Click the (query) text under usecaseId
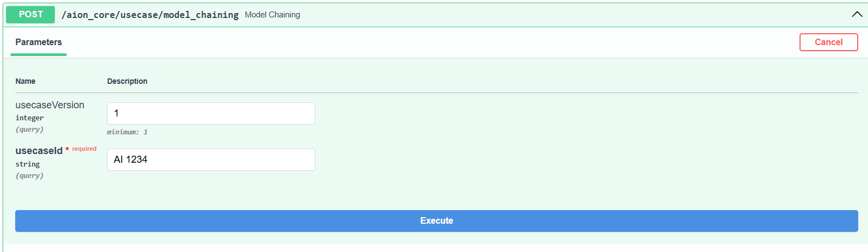Viewport: 868px width, 252px height. 29,176
